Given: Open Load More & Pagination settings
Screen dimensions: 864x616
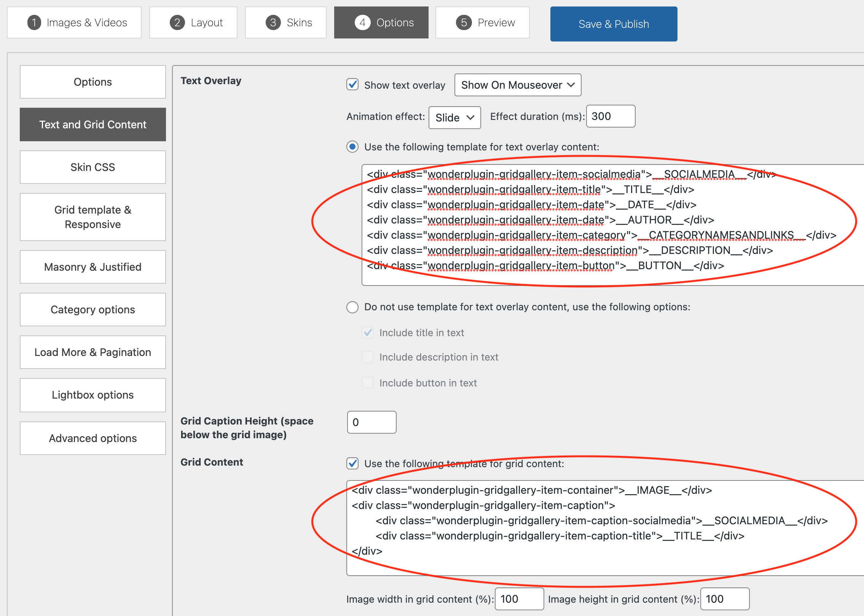Looking at the screenshot, I should coord(92,352).
